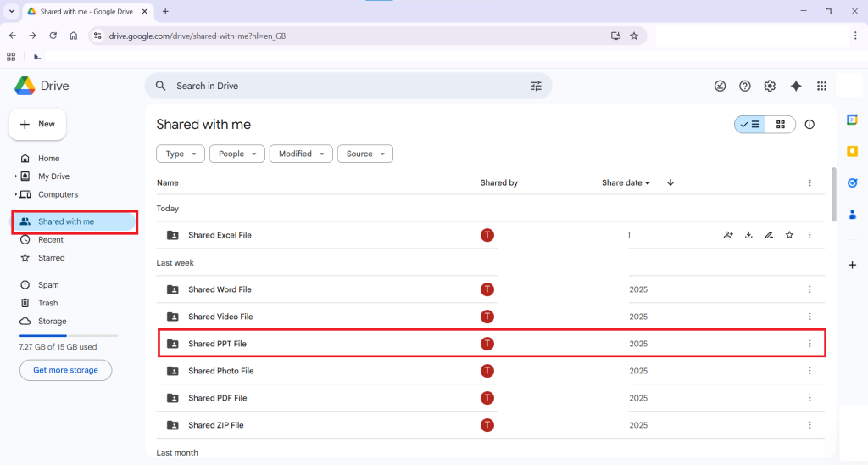Toggle the view details info button

pos(810,125)
